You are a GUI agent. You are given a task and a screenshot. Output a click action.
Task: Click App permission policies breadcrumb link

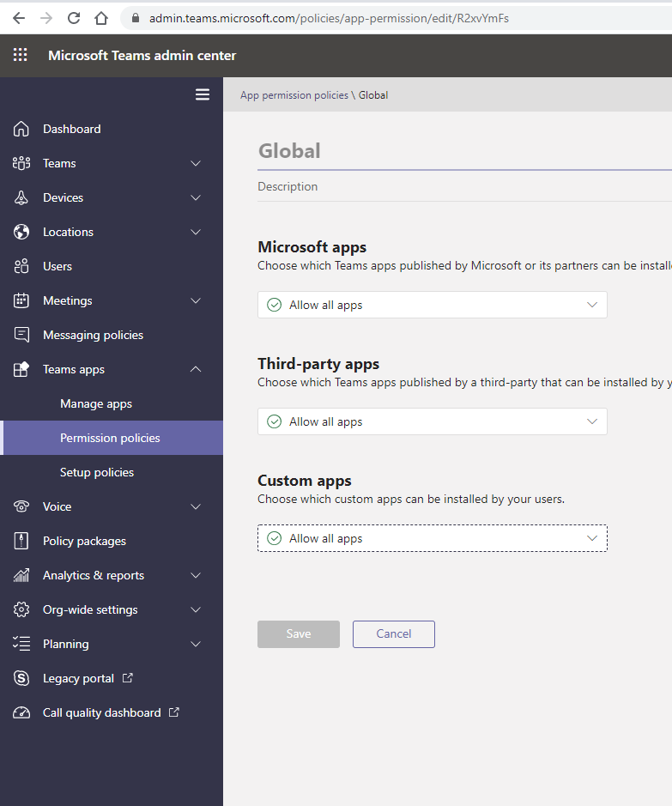coord(294,95)
